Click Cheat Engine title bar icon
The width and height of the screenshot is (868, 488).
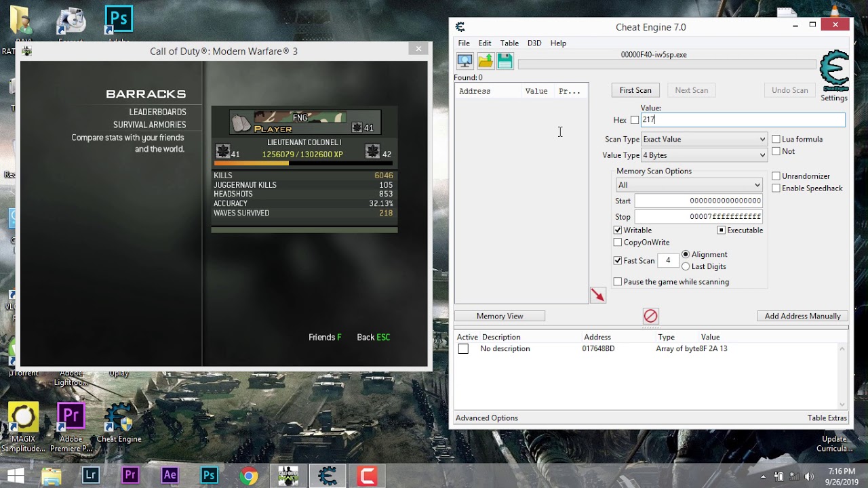pyautogui.click(x=460, y=27)
